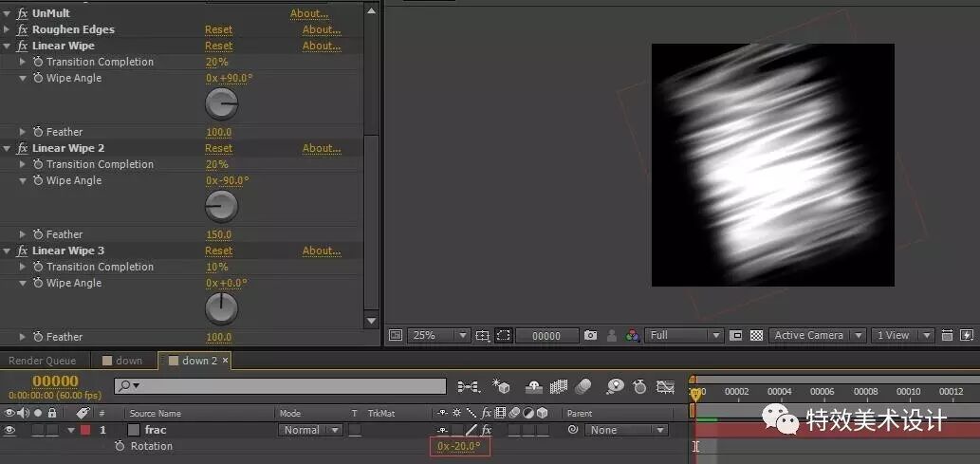Click the Hide Shy Layers timeline icon
The height and width of the screenshot is (464, 980).
(534, 387)
